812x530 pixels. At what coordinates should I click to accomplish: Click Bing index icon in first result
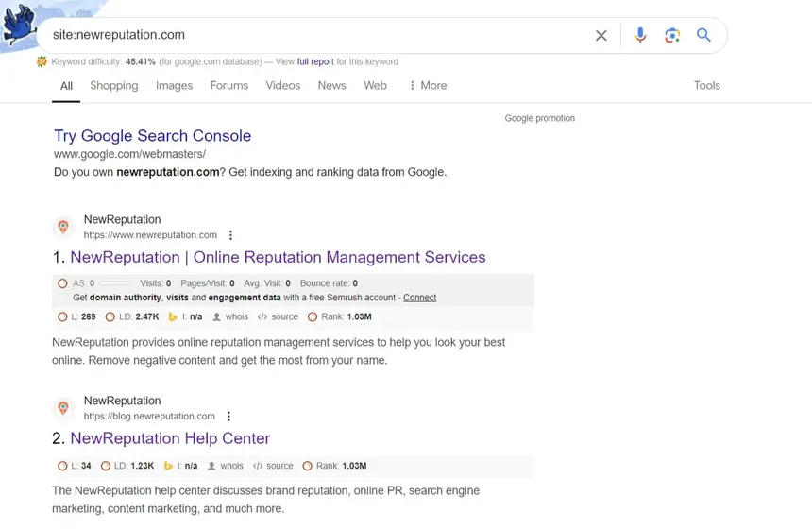tap(173, 317)
